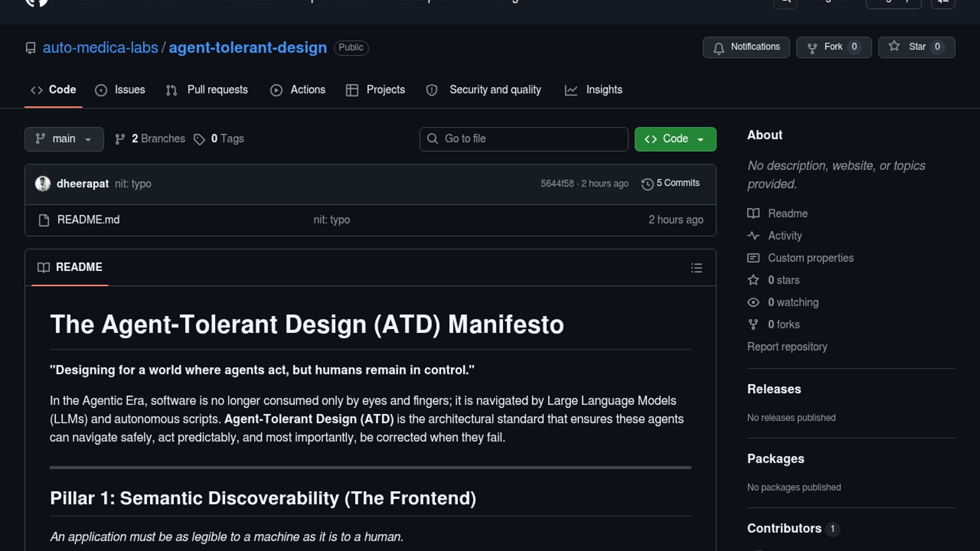The height and width of the screenshot is (551, 980).
Task: Click the Go to file search field
Action: click(524, 139)
